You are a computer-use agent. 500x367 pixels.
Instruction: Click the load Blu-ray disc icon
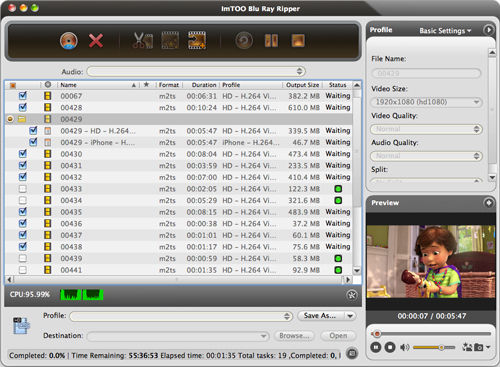(69, 41)
